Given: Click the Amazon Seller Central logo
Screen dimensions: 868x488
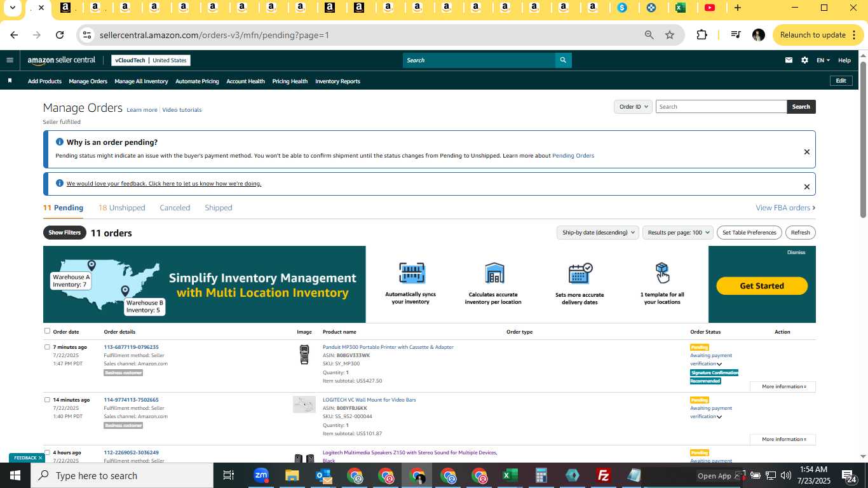Looking at the screenshot, I should point(61,60).
